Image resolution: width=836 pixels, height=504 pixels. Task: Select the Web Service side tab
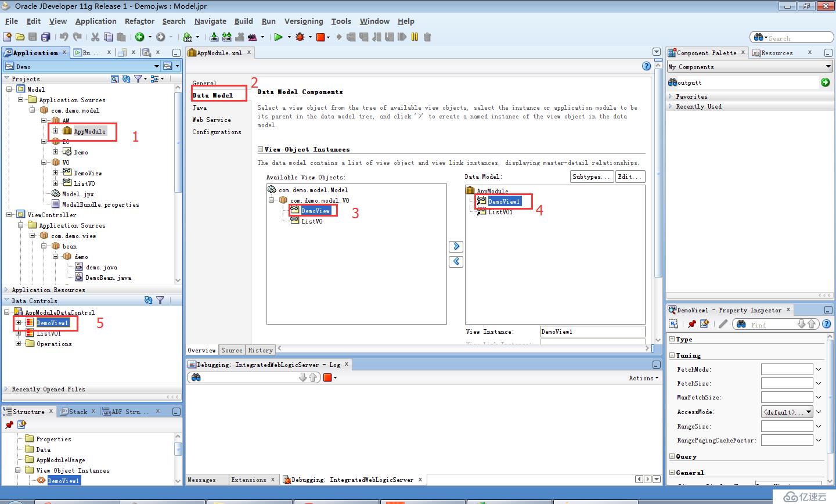point(212,120)
